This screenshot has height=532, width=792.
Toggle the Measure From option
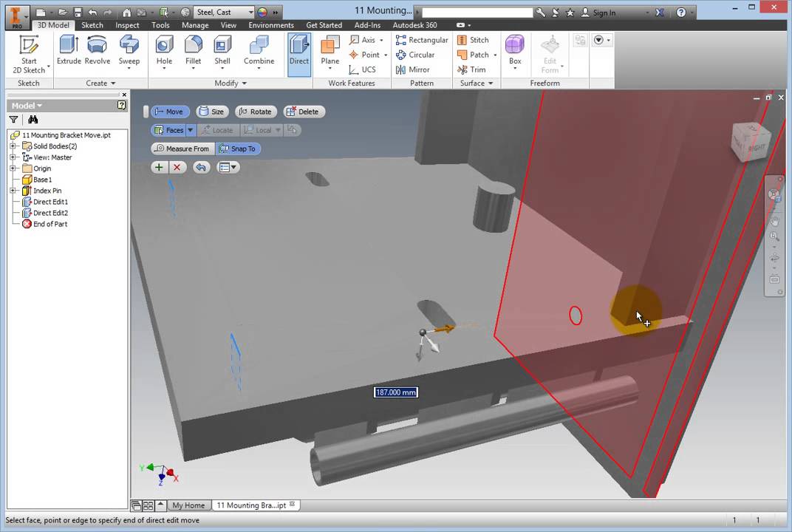[x=182, y=149]
